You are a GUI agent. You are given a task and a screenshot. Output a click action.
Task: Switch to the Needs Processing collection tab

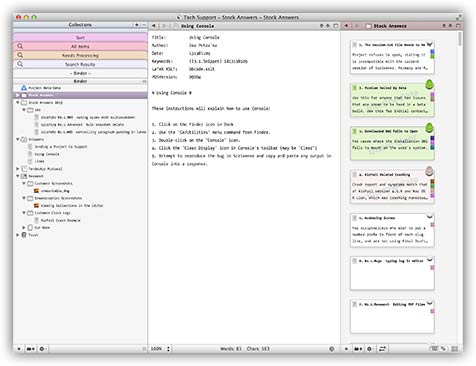(x=80, y=55)
